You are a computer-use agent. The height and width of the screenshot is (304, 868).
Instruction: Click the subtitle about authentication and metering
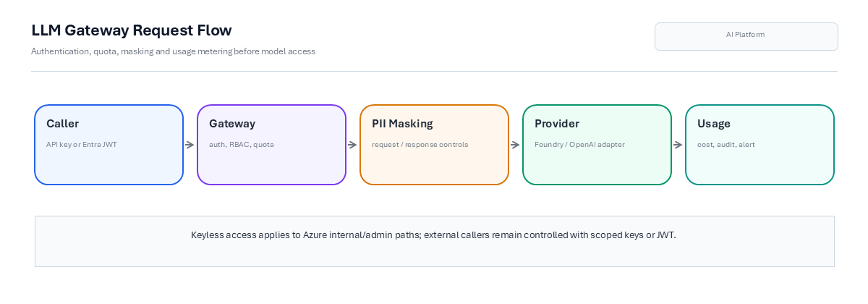(174, 51)
